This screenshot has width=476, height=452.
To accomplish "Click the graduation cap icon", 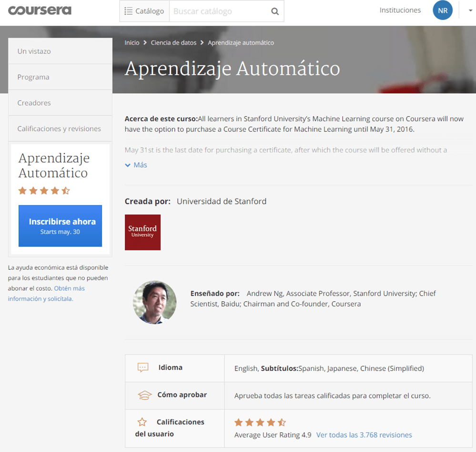I will [x=144, y=395].
